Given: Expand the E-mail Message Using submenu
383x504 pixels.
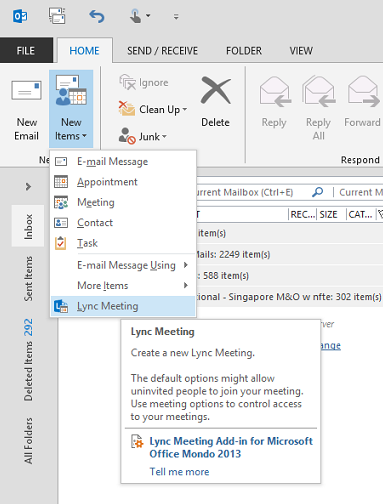Looking at the screenshot, I should coord(123,265).
